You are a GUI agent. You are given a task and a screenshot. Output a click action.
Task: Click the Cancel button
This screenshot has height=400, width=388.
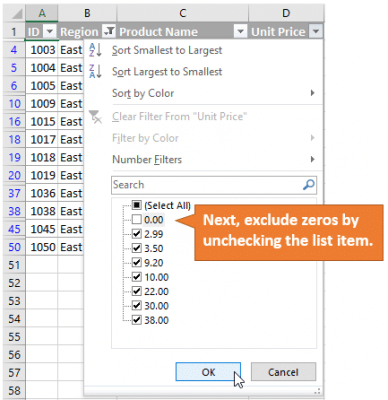pyautogui.click(x=283, y=372)
